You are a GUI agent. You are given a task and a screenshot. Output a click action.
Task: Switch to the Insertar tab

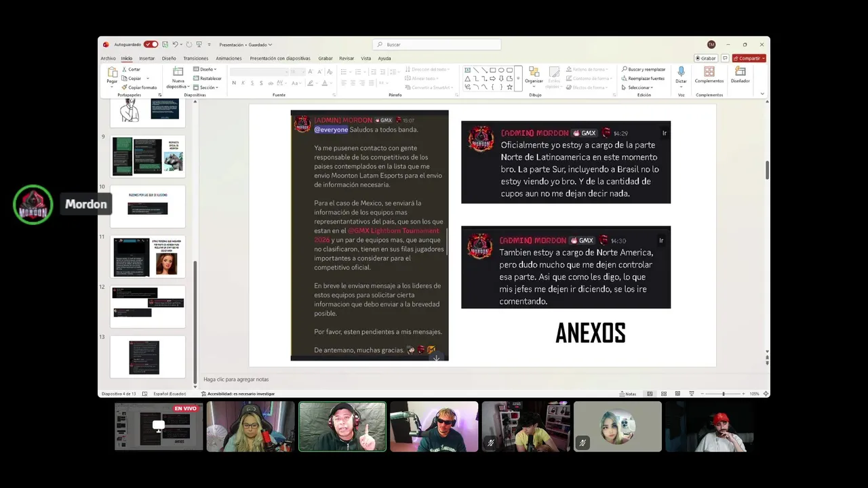coord(146,58)
